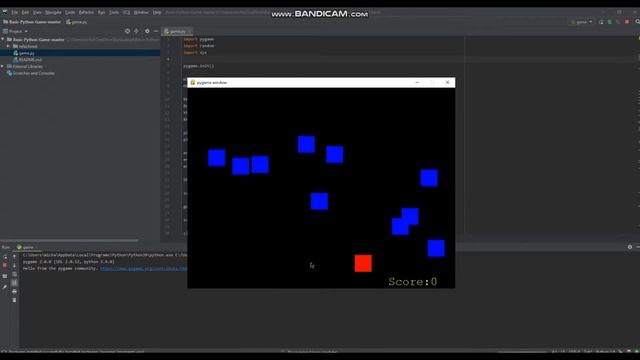Image resolution: width=640 pixels, height=360 pixels.
Task: Click the red Stop icon in top toolbar
Action: click(627, 22)
